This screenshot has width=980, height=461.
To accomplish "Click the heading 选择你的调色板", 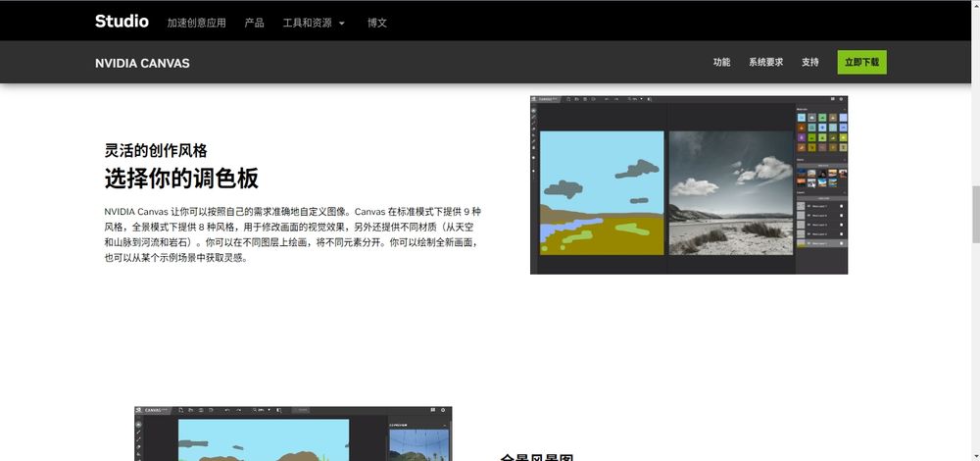I will [x=181, y=179].
